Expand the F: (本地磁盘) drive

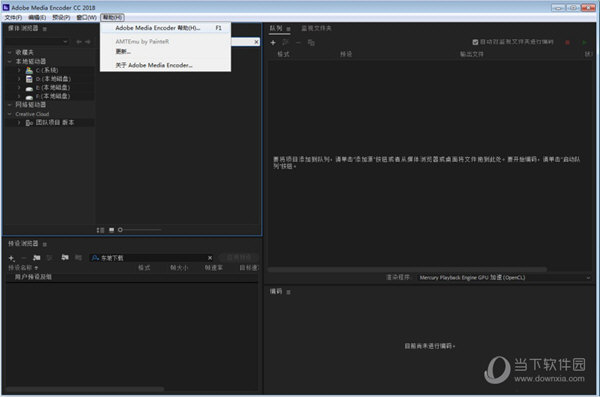point(19,96)
